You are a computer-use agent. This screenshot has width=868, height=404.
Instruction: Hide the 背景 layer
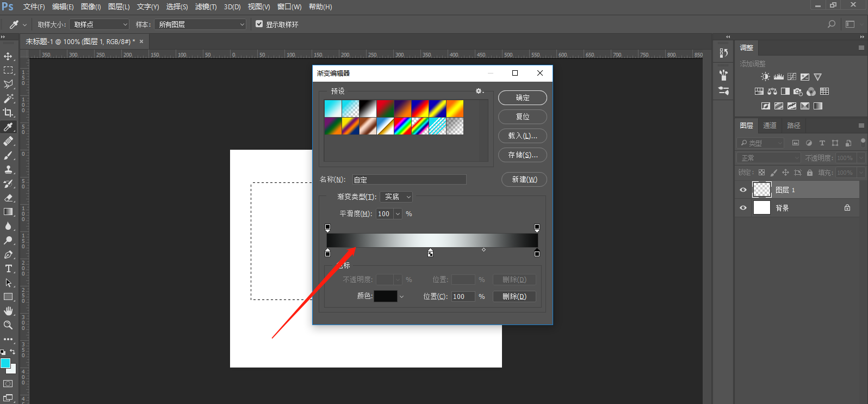pos(743,208)
